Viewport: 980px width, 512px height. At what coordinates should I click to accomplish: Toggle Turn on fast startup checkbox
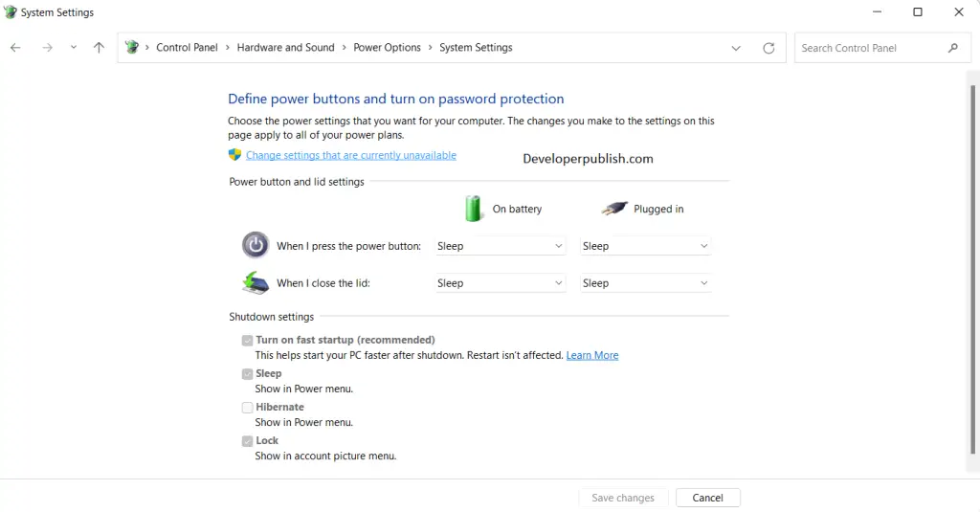[x=248, y=341]
